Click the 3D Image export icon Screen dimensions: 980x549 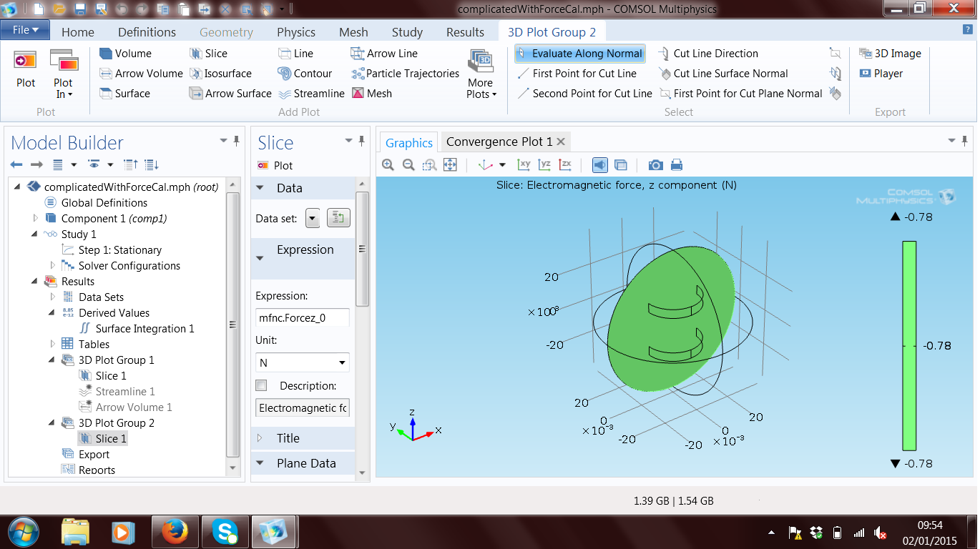890,54
